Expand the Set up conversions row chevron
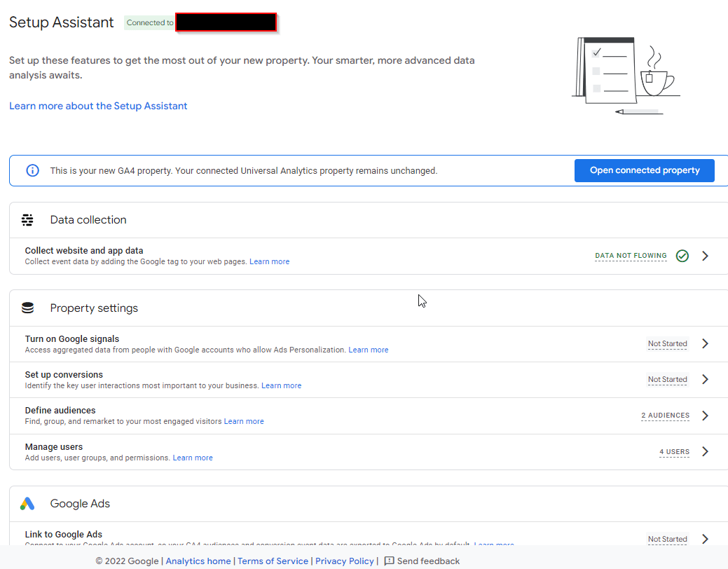 pos(706,380)
